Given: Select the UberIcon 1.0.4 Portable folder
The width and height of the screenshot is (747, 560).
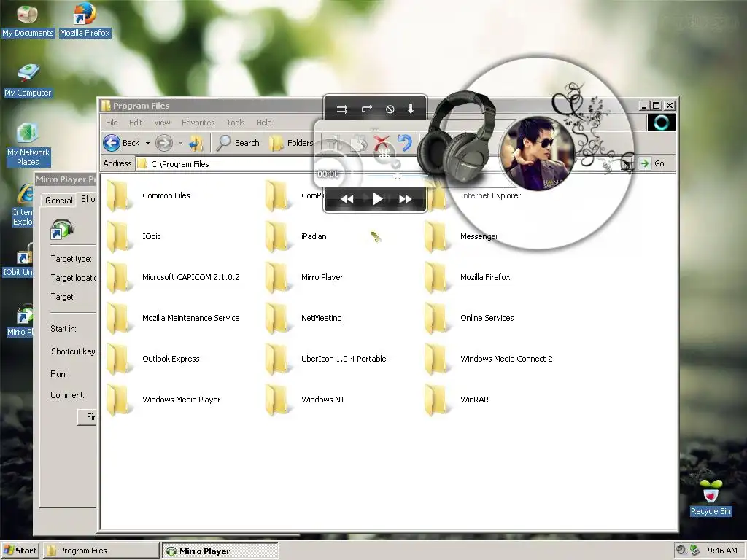Looking at the screenshot, I should point(326,359).
